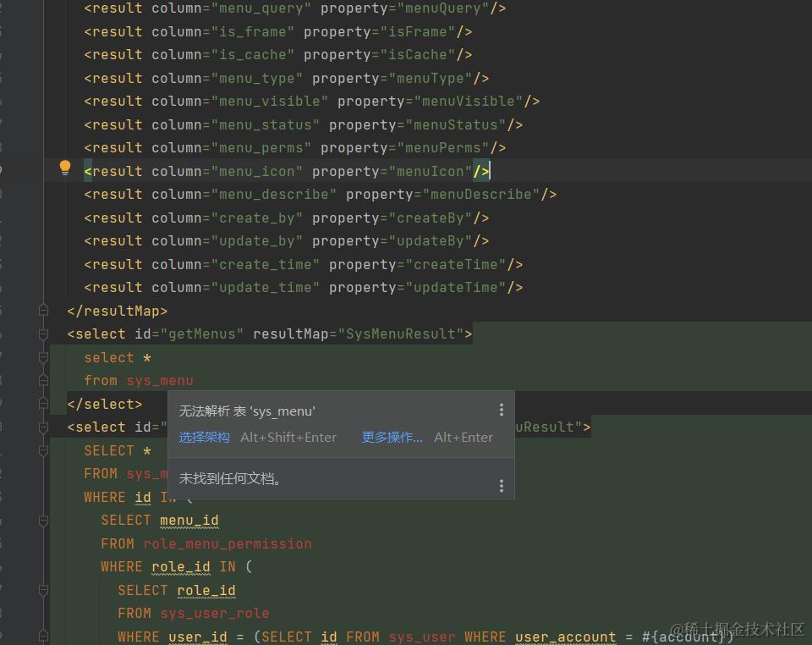Viewport: 812px width, 645px height.
Task: Click 'role_menu_permission' table name
Action: (x=228, y=544)
